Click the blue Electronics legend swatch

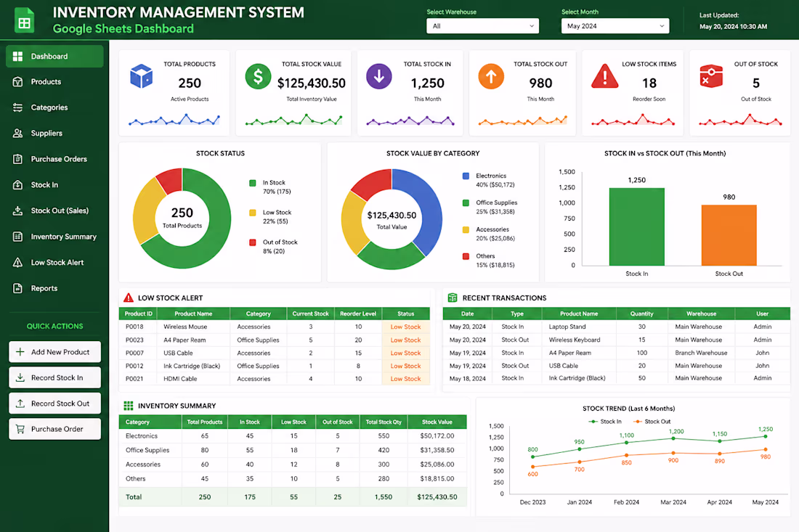coord(466,176)
